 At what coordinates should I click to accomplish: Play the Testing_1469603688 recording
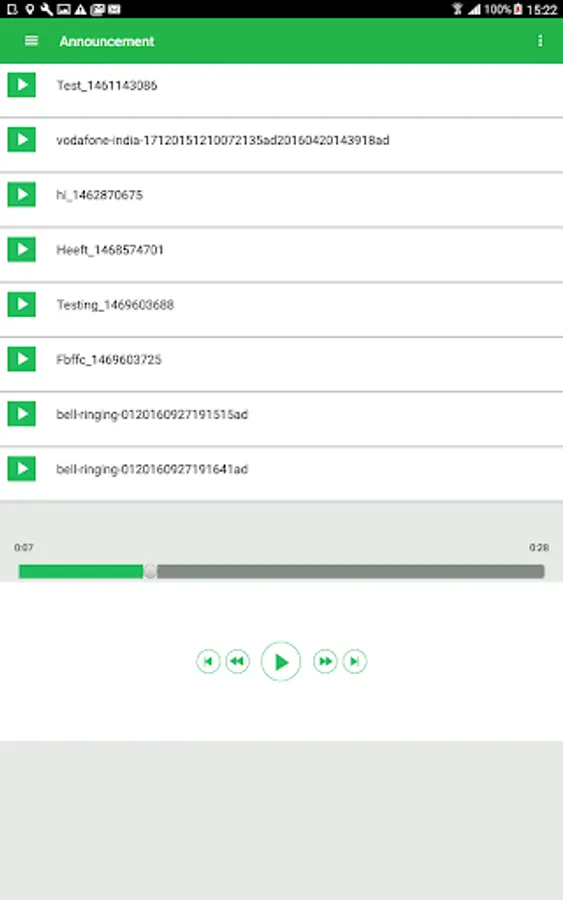click(x=22, y=304)
